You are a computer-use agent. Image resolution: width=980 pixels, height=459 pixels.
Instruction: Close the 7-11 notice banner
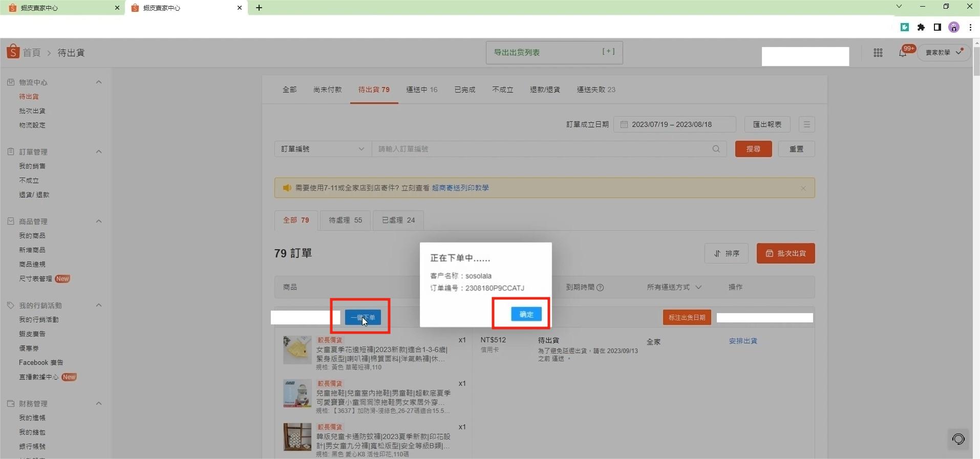pos(803,188)
